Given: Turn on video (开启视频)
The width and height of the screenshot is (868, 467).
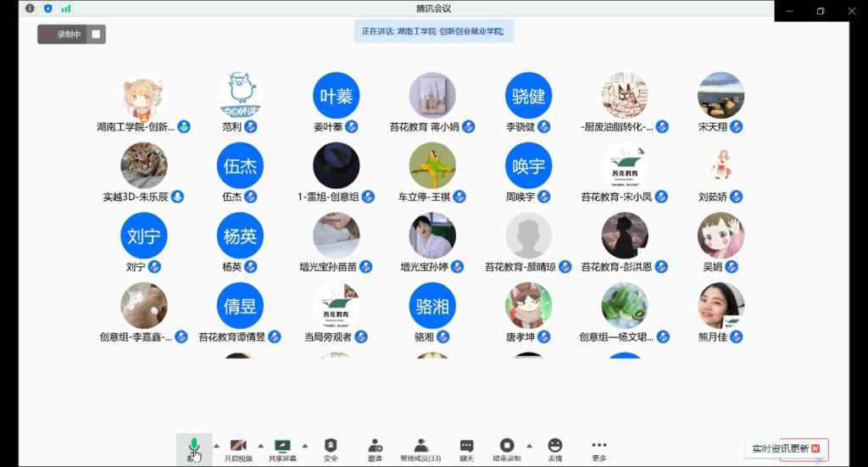Looking at the screenshot, I should pos(238,448).
